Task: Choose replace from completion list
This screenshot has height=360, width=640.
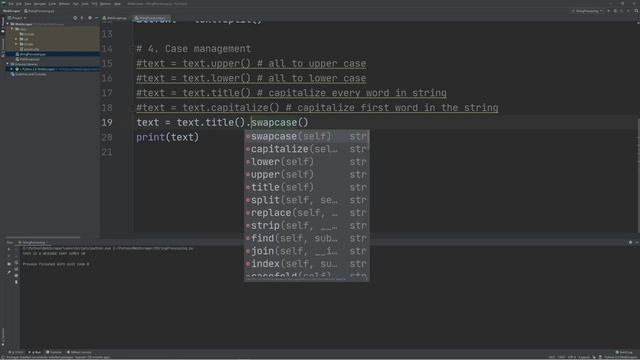Action: [307, 213]
